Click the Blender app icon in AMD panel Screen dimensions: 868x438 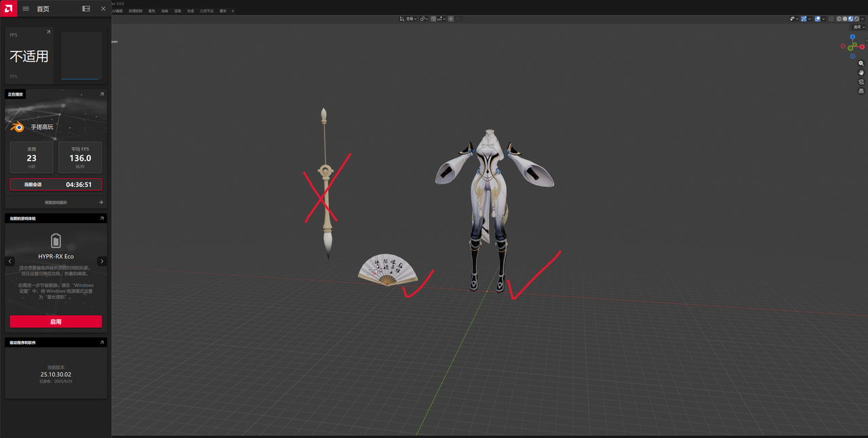tap(18, 127)
